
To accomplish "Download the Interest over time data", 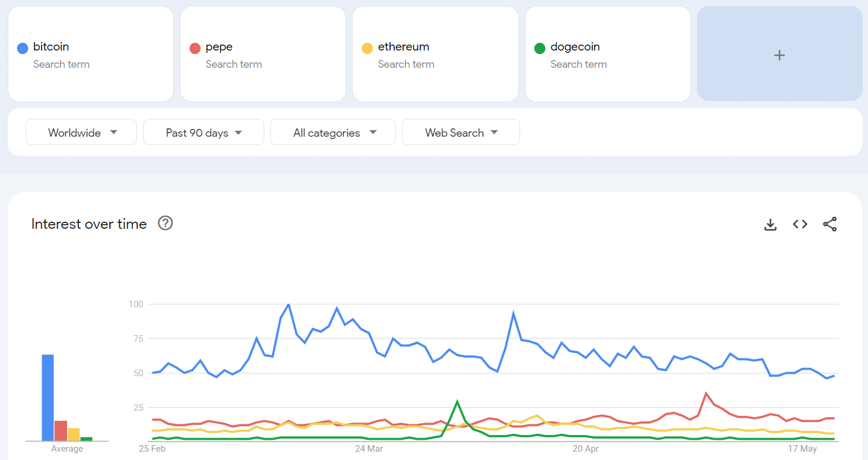I will (x=770, y=224).
